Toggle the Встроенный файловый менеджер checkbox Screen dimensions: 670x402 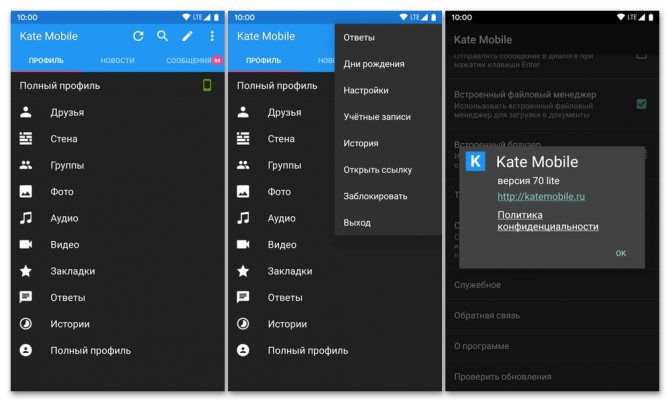(641, 104)
